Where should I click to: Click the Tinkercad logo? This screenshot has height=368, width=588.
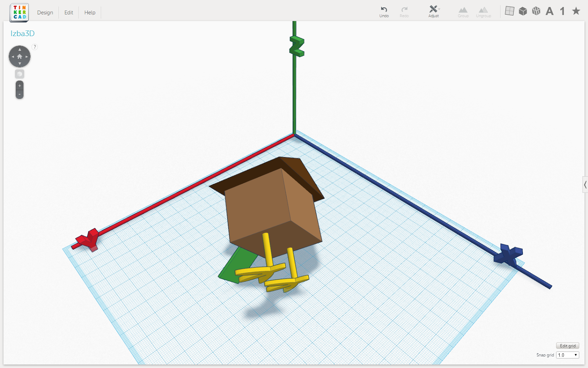[19, 12]
